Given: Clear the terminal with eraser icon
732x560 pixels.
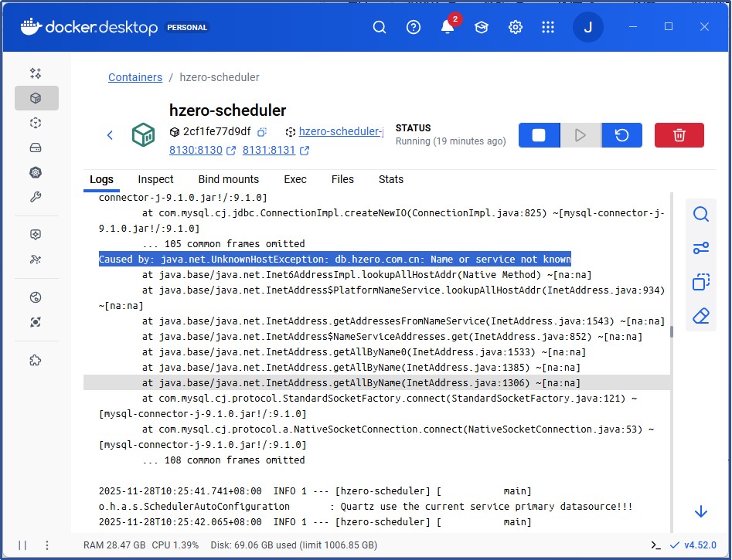Looking at the screenshot, I should point(700,316).
